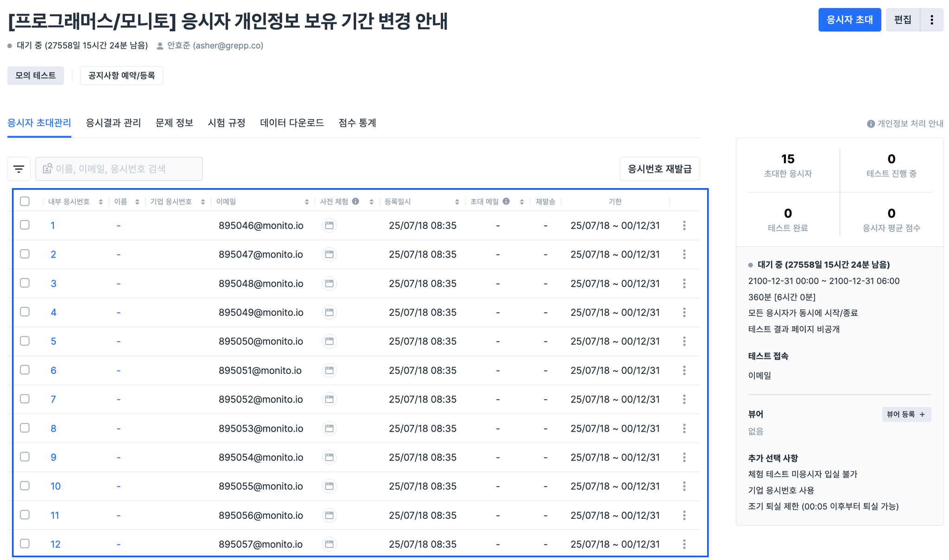
Task: Open the filter icon beside search box
Action: (x=19, y=169)
